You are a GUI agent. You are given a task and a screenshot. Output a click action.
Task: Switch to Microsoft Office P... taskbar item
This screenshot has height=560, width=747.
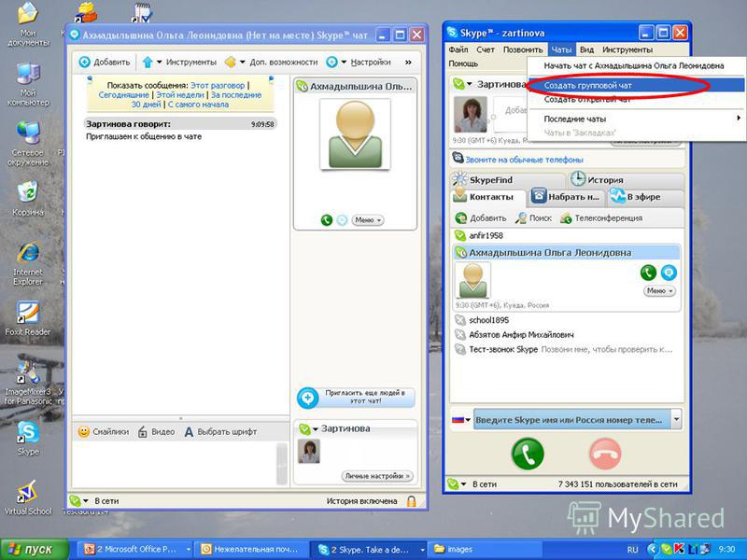(136, 549)
